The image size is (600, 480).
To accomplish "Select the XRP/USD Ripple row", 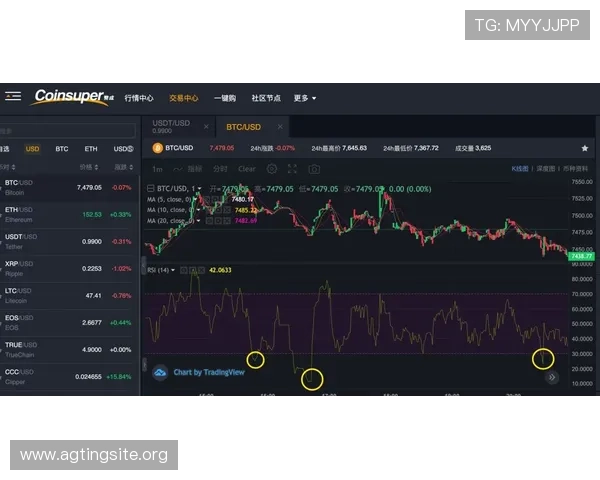I will coord(69,269).
